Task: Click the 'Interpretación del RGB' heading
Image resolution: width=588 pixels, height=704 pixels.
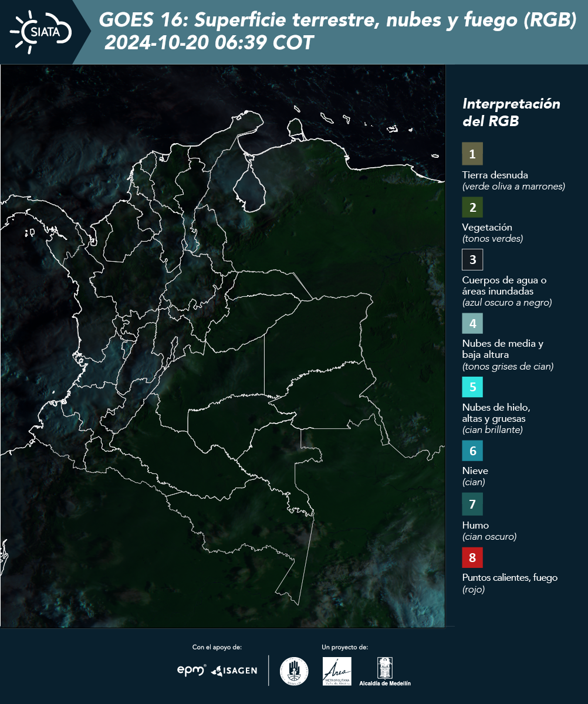Action: tap(511, 112)
